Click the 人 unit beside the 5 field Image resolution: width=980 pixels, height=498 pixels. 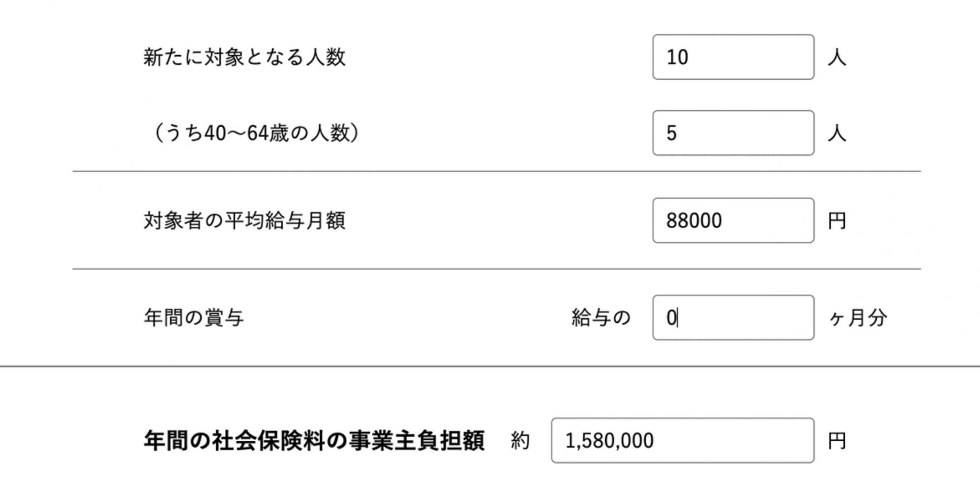tap(837, 134)
